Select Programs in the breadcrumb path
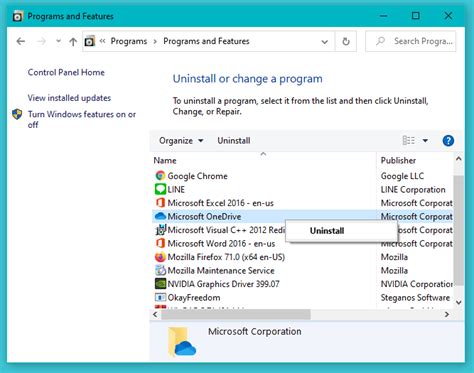The image size is (474, 373). coord(129,41)
